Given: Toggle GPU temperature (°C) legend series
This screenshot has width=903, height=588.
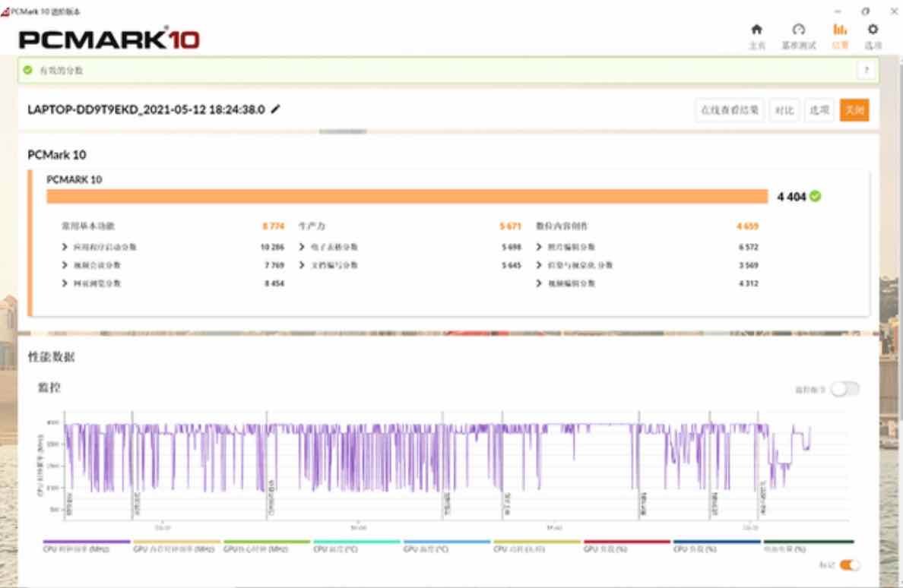Looking at the screenshot, I should point(447,546).
